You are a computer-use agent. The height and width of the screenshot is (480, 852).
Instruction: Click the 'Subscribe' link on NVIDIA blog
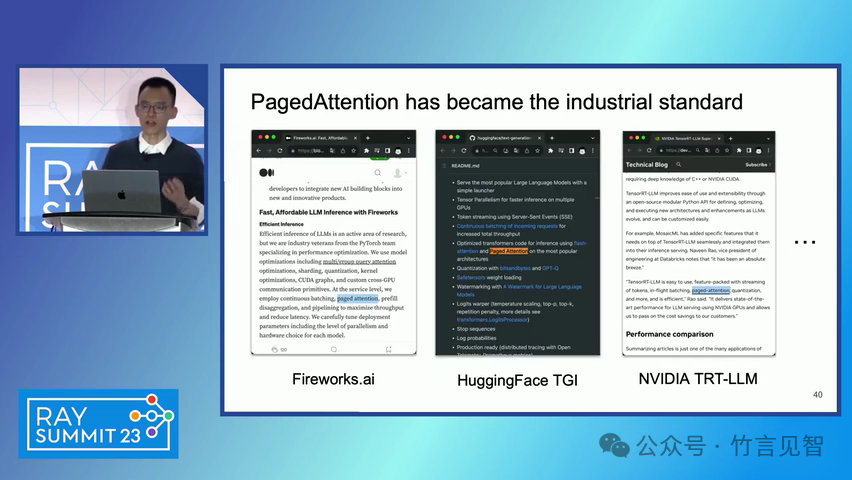tap(758, 165)
